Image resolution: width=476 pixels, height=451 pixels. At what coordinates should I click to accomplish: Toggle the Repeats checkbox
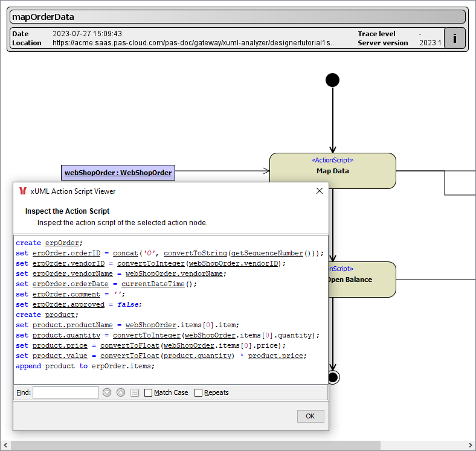pyautogui.click(x=199, y=392)
